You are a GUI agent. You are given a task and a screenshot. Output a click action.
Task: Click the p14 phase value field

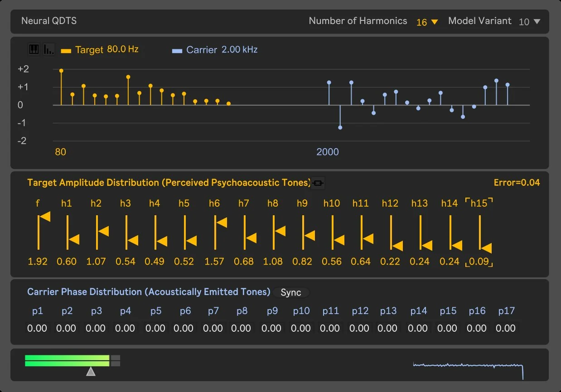tap(418, 329)
